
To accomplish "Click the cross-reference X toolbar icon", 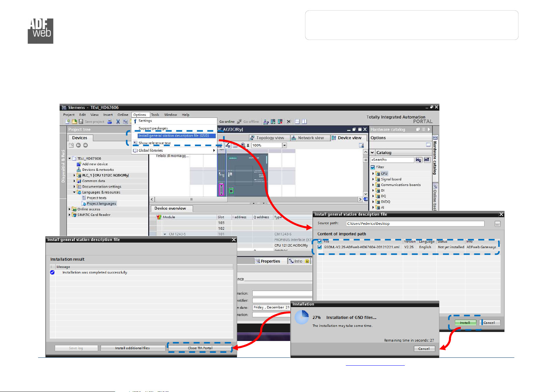I will pyautogui.click(x=289, y=121).
